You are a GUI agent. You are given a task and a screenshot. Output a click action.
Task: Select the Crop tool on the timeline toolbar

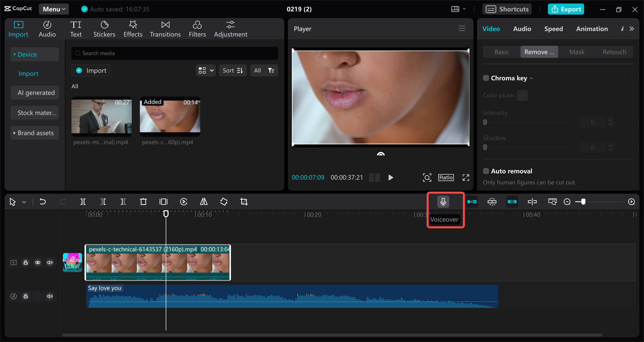(x=244, y=201)
